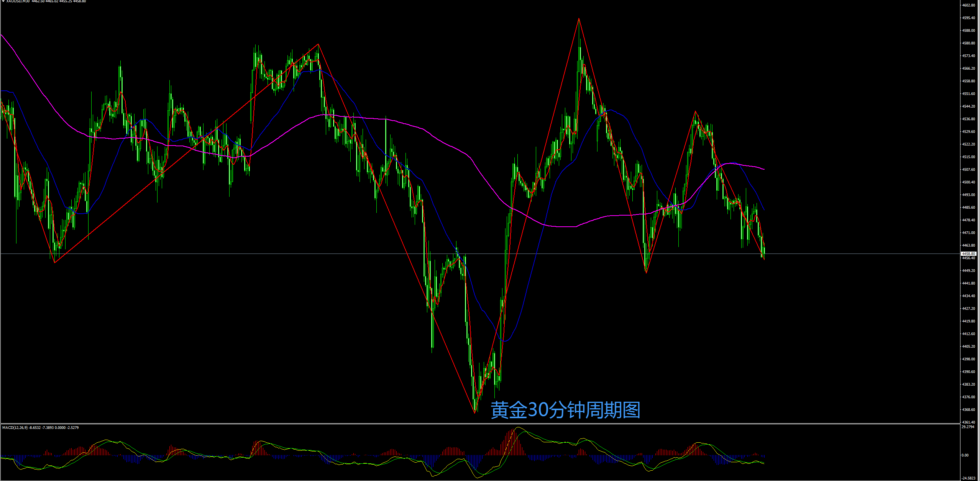
Task: Click the 4500.40 price scale label
Action: coord(969,182)
